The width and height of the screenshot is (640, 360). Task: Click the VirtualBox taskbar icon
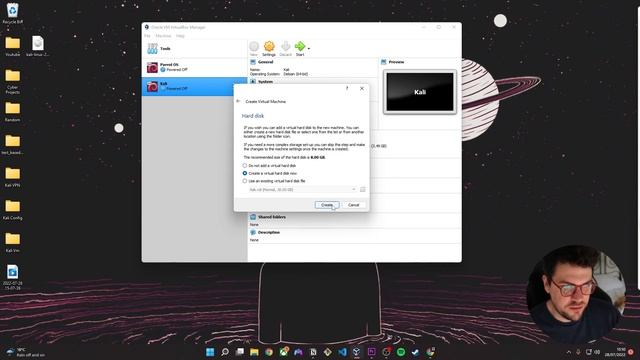point(356,352)
